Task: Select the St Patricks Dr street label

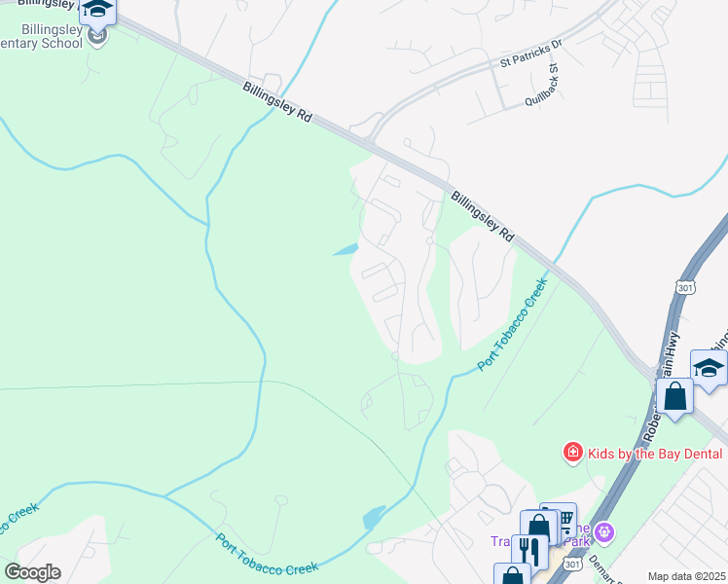Action: (531, 54)
